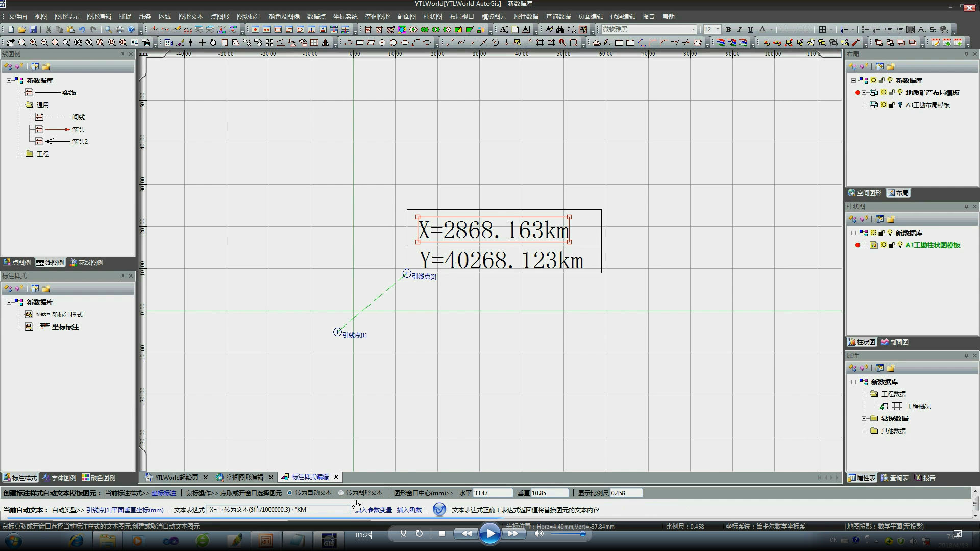Click the 插入函数 link
The width and height of the screenshot is (980, 551).
(409, 510)
